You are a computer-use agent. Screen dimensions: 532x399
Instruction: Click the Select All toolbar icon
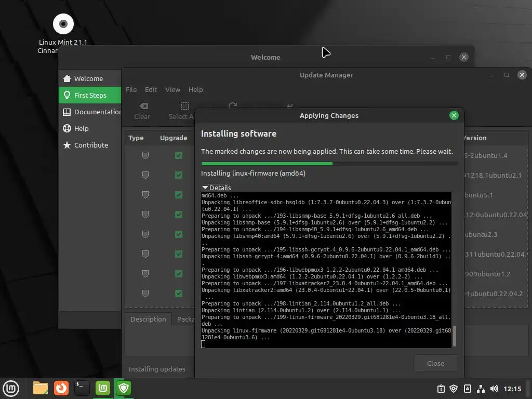(x=185, y=106)
